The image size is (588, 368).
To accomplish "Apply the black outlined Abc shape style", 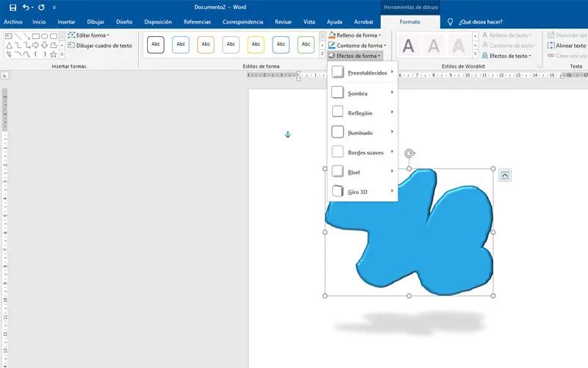I will (x=156, y=45).
